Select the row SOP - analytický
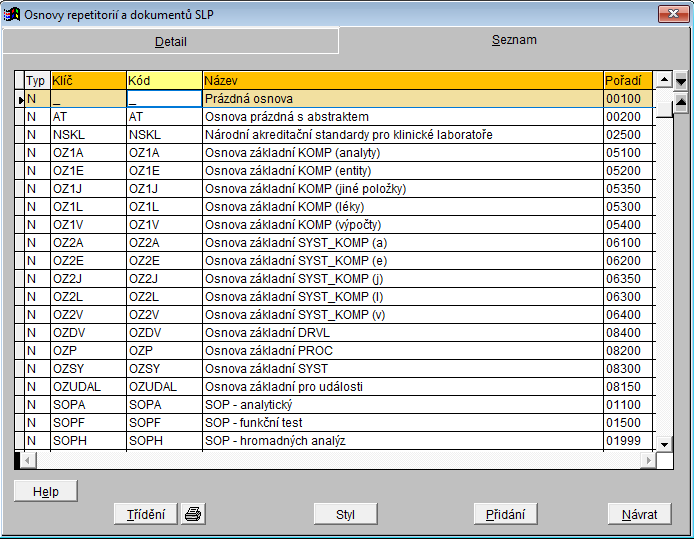Screen dimensions: 694x540 tap(403, 405)
